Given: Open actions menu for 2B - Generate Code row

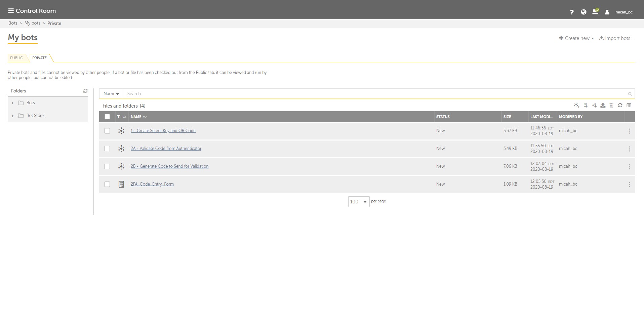Looking at the screenshot, I should [630, 167].
